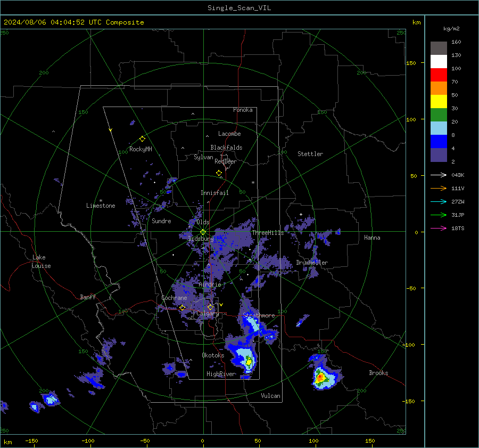This screenshot has height=448, width=479.
Task: Click the yellow diamond marker above Calgary
Action: [x=210, y=307]
